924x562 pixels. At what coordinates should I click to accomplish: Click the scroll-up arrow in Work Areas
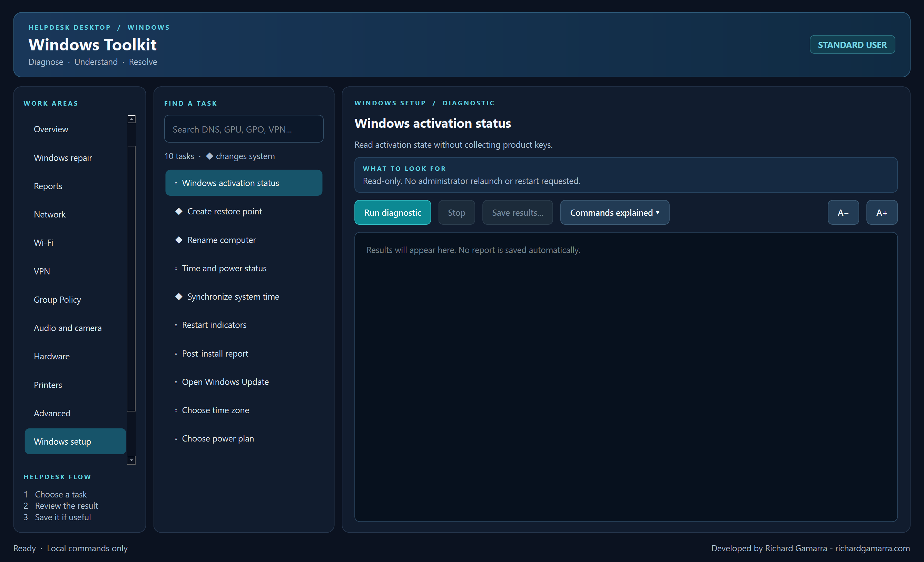pos(131,119)
